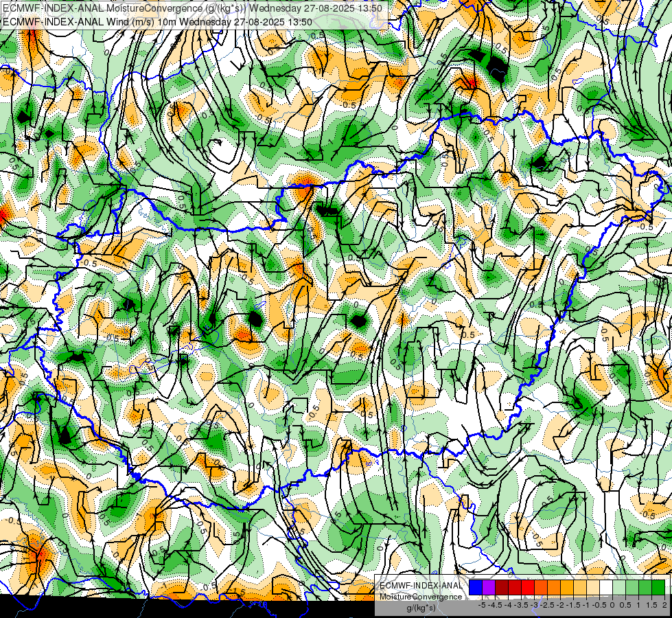Click the legend tick value '-4'

pyautogui.click(x=508, y=605)
